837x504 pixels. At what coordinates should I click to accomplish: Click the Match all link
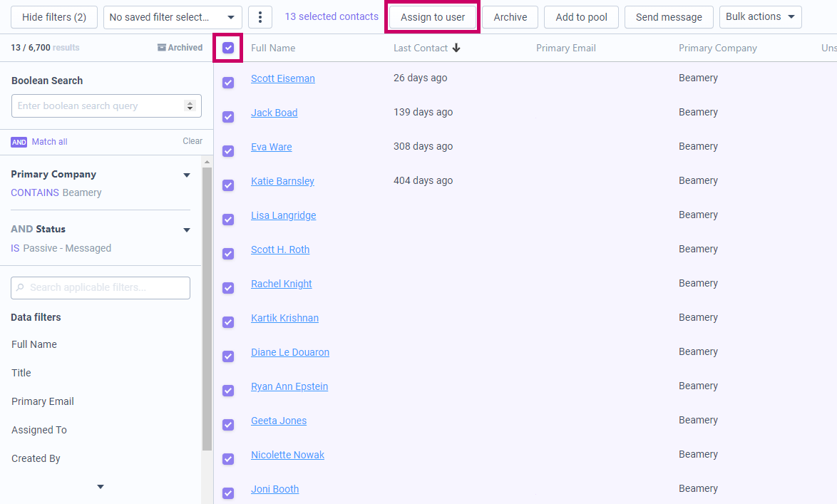pos(50,141)
